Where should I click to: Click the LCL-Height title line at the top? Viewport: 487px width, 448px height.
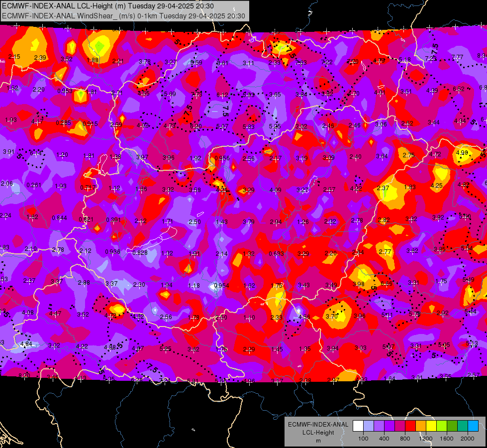point(108,6)
